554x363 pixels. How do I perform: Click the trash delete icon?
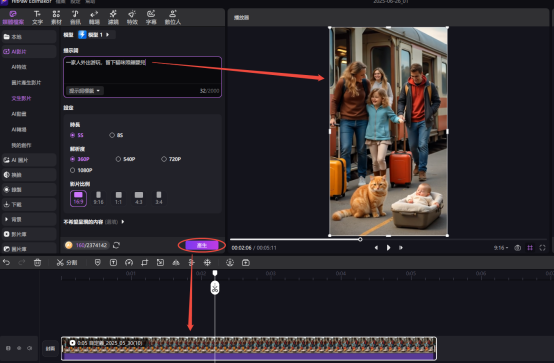37,262
